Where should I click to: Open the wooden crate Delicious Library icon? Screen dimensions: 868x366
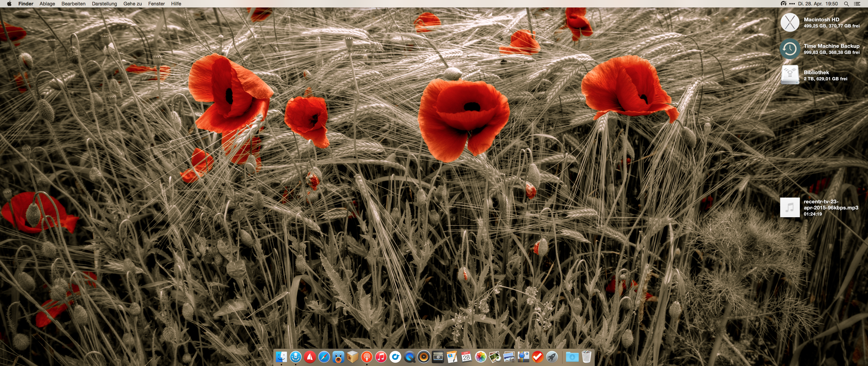pos(353,357)
